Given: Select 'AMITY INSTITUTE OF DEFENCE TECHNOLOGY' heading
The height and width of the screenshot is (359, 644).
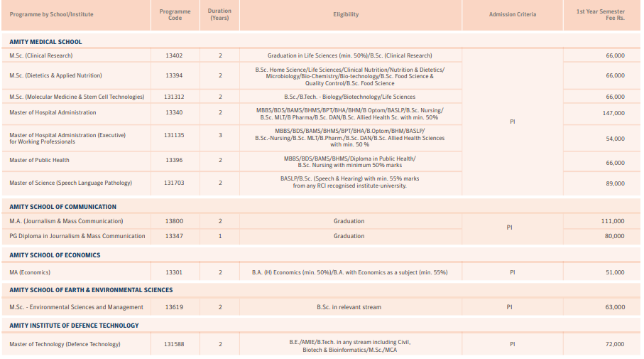Looking at the screenshot, I should point(74,326).
